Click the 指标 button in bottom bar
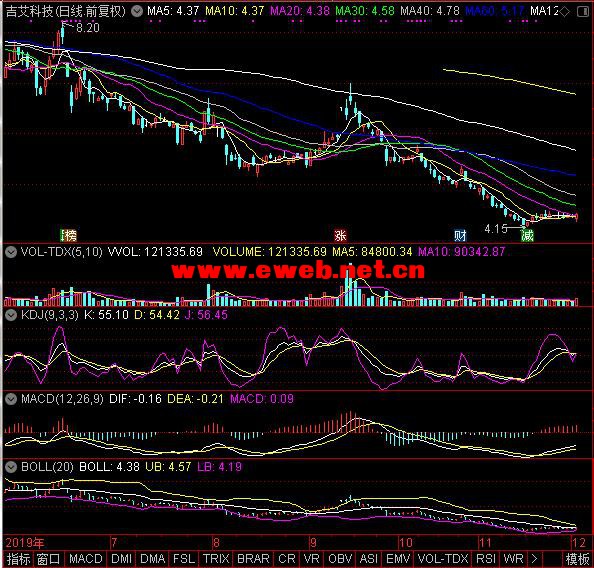 (x=18, y=559)
